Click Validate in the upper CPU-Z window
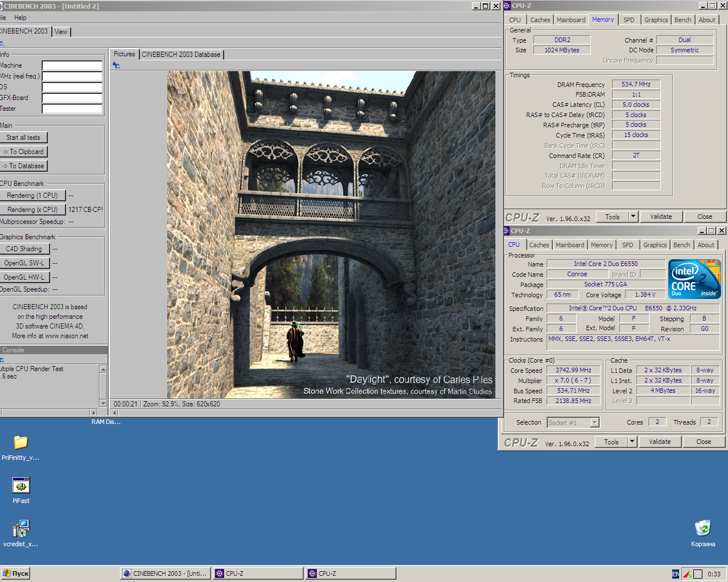The image size is (728, 582). click(x=661, y=217)
